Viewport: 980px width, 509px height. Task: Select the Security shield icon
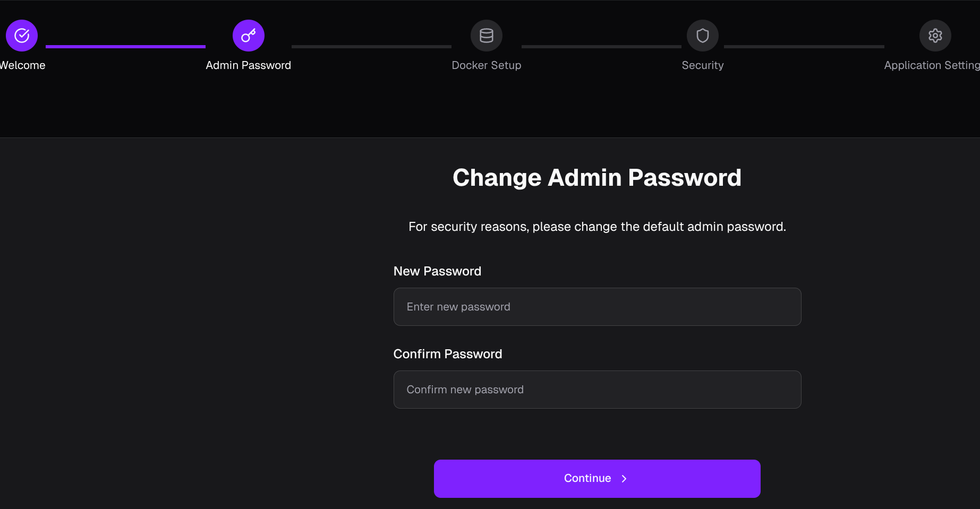(x=702, y=36)
